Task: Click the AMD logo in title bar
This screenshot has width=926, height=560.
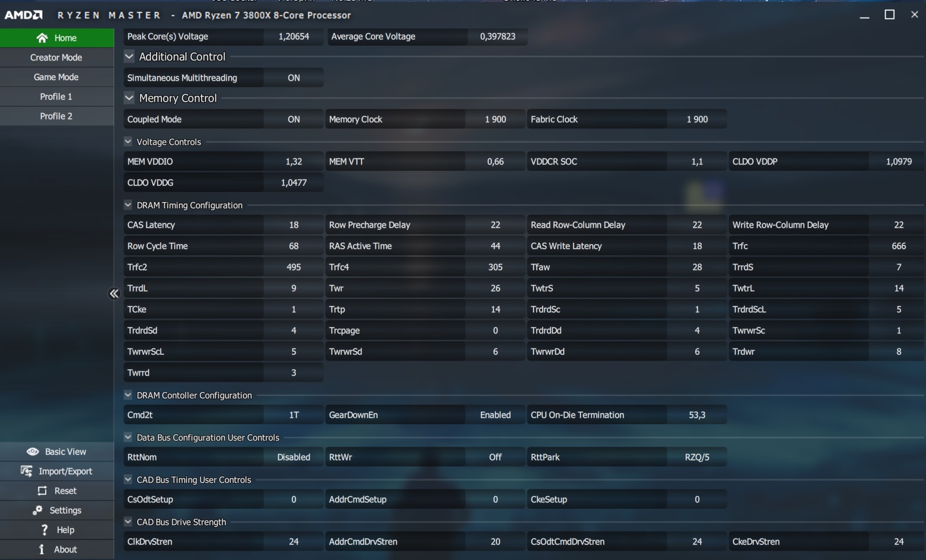Action: pyautogui.click(x=24, y=15)
